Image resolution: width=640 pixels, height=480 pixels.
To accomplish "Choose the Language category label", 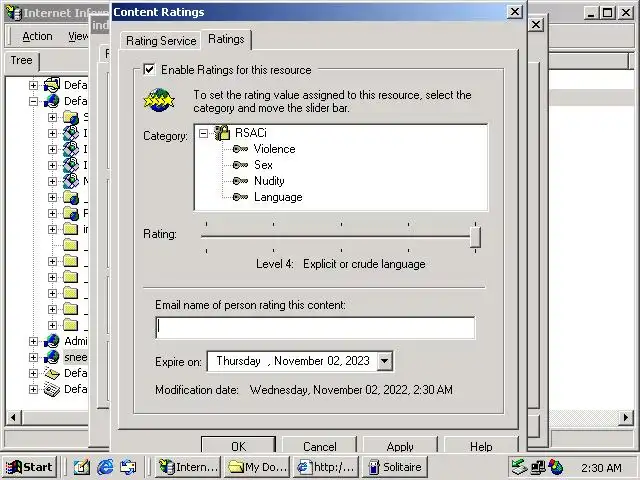I will pos(278,197).
